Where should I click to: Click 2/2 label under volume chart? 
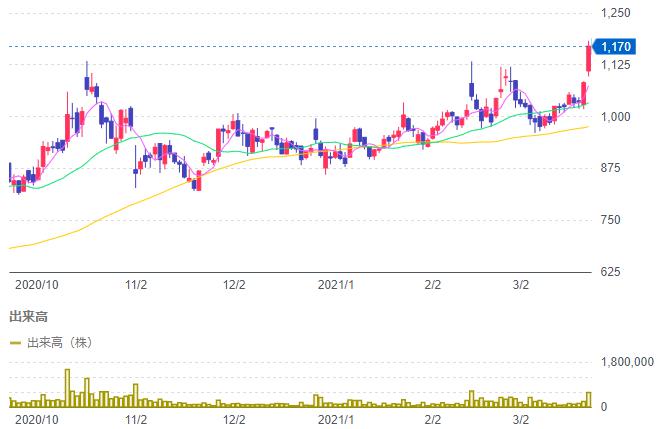coord(433,420)
